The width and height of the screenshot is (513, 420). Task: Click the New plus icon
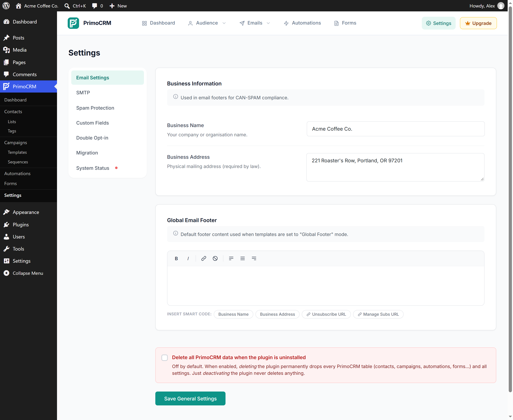(x=112, y=6)
